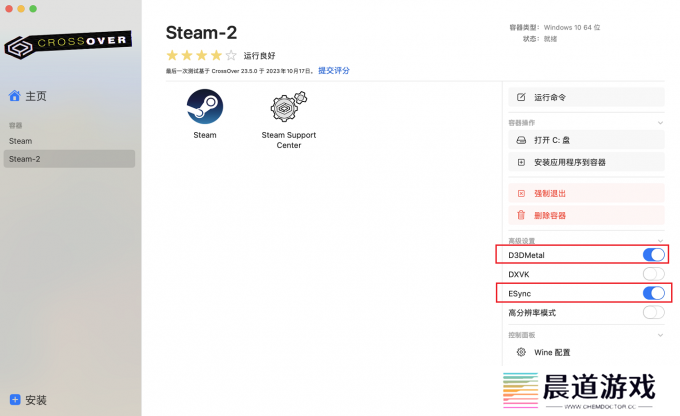The width and height of the screenshot is (680, 416).
Task: Turn off the D3DMetal switch
Action: pyautogui.click(x=654, y=255)
